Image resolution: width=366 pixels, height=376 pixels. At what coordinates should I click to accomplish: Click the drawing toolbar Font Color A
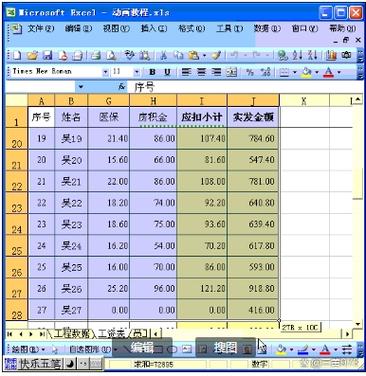tap(325, 350)
